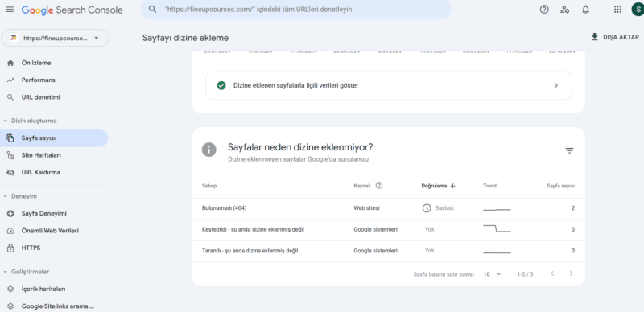The height and width of the screenshot is (312, 644).
Task: Open Site Haritaları page
Action: [x=41, y=155]
